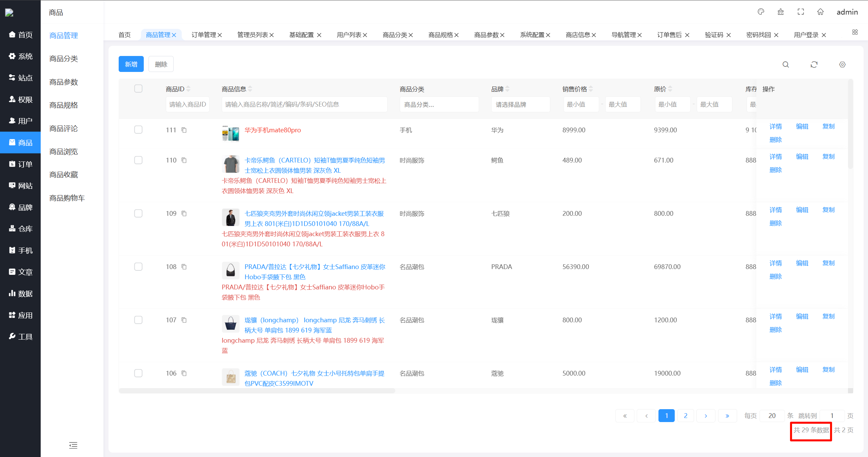
Task: Open the tab grid menu icon
Action: click(855, 32)
